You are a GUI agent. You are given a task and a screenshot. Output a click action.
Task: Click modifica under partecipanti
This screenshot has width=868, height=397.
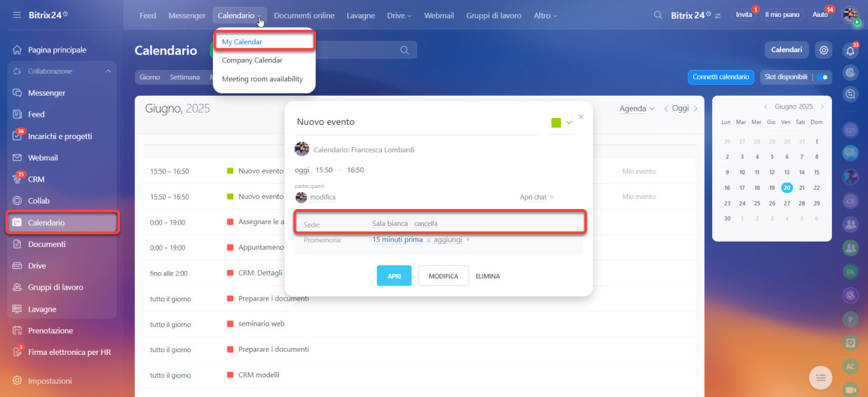(x=323, y=197)
